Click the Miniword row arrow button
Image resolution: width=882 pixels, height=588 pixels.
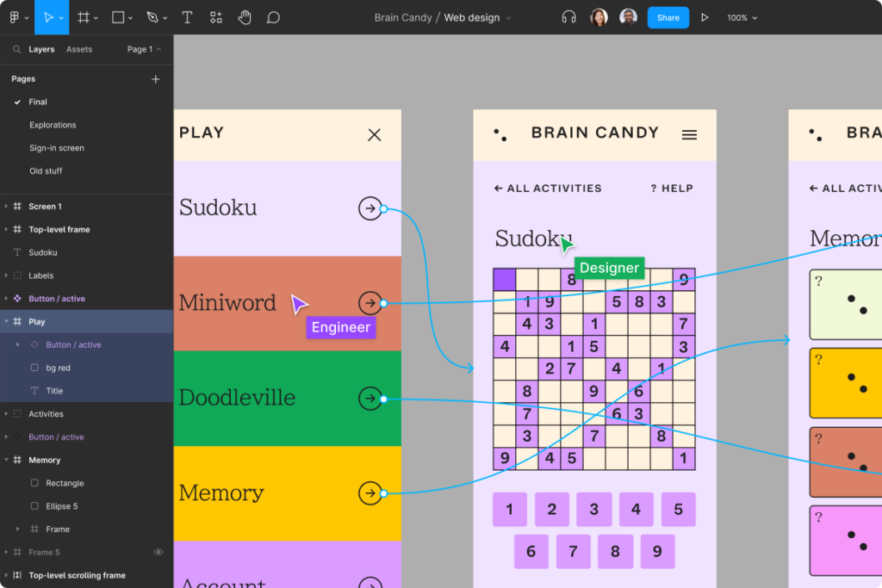[x=370, y=303]
